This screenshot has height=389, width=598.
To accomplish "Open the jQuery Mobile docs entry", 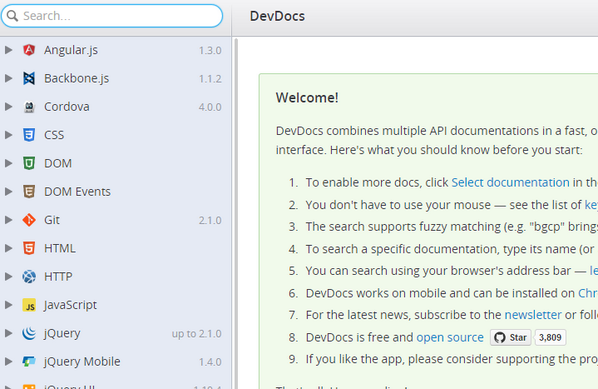I will pyautogui.click(x=116, y=362).
